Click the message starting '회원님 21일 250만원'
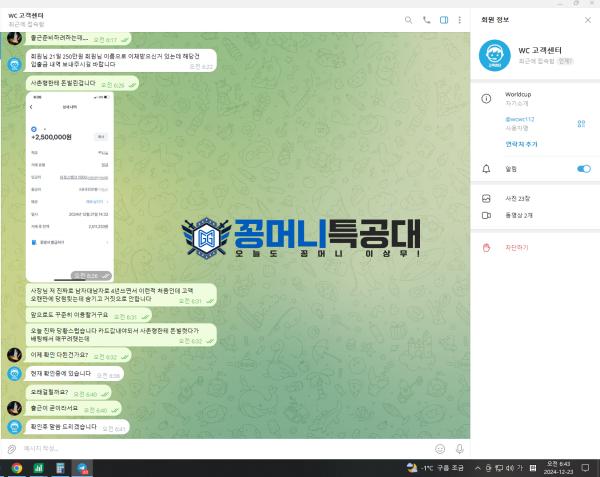The image size is (600, 477). 121,60
